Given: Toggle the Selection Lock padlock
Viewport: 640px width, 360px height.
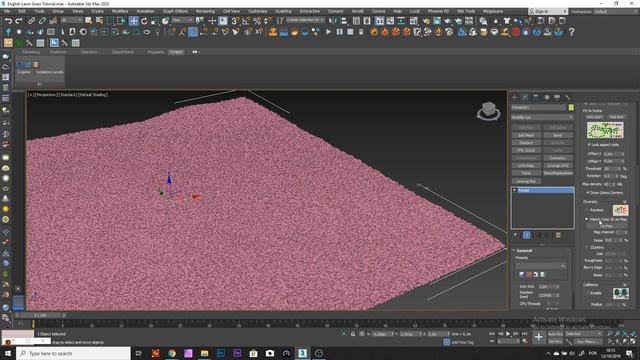Looking at the screenshot, I should 353,334.
